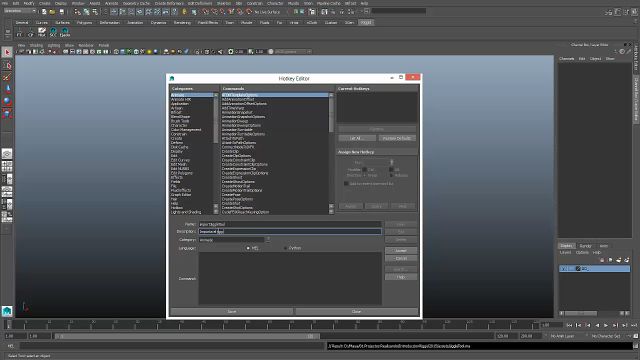Select Color Management in Categories list
Screen dimensions: 640x360
(x=186, y=129)
